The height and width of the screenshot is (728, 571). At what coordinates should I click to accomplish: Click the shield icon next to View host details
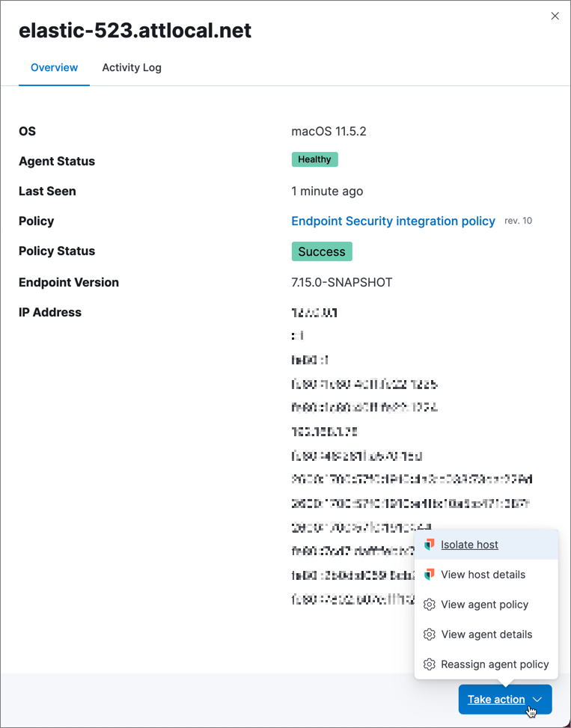[429, 574]
